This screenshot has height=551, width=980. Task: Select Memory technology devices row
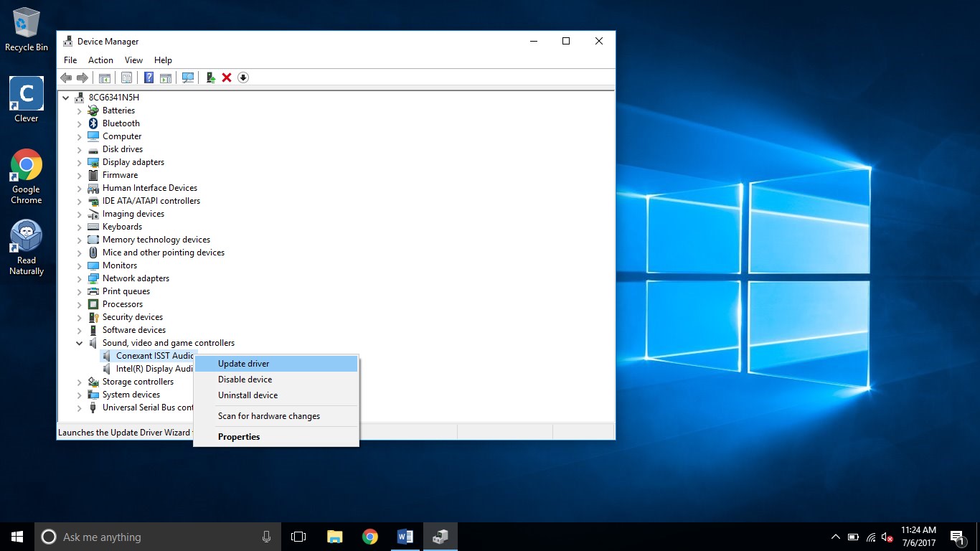coord(156,240)
